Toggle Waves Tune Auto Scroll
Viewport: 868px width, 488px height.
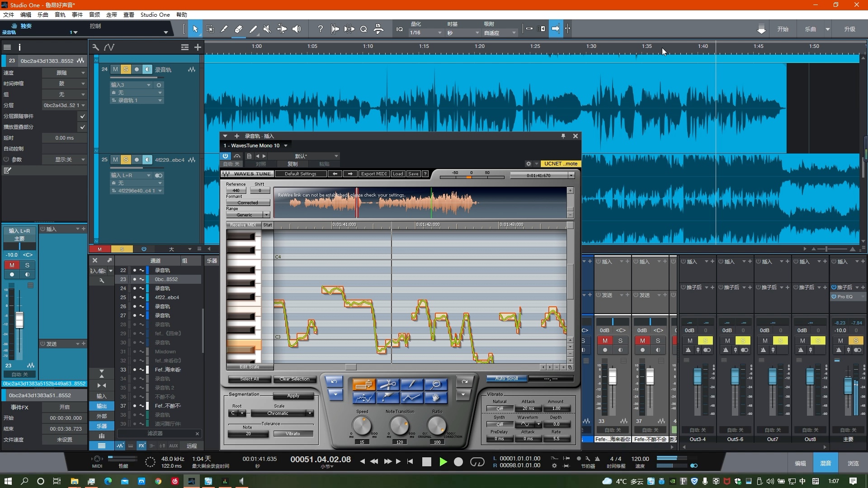[506, 379]
